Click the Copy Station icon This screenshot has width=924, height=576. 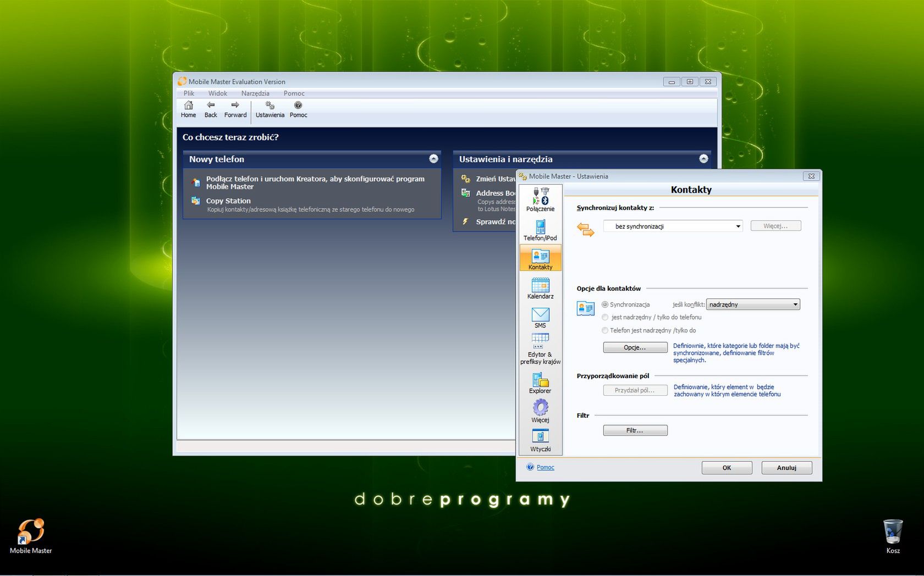tap(195, 201)
